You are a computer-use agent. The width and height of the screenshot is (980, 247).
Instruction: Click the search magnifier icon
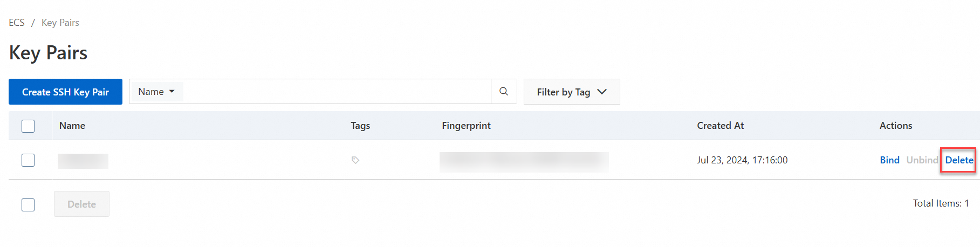[x=504, y=92]
